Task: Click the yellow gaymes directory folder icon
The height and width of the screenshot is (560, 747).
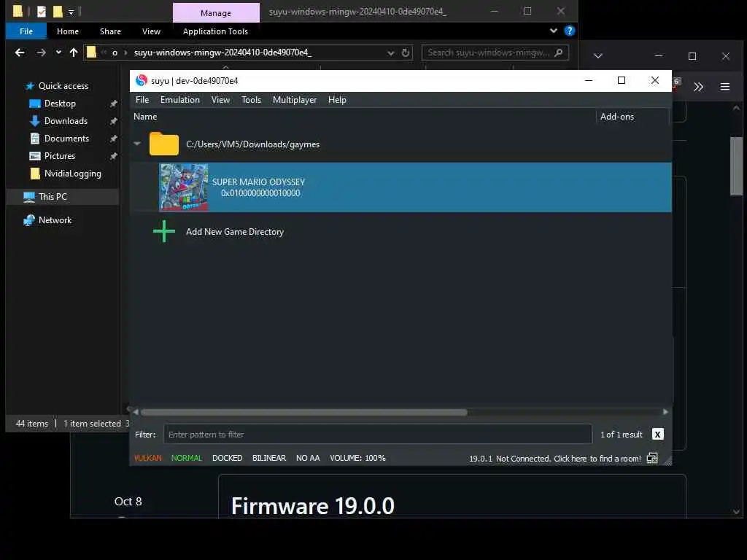Action: [x=164, y=144]
